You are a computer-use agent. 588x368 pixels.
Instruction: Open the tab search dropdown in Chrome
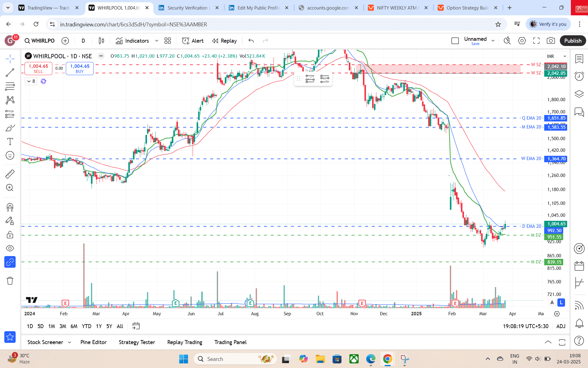click(8, 8)
